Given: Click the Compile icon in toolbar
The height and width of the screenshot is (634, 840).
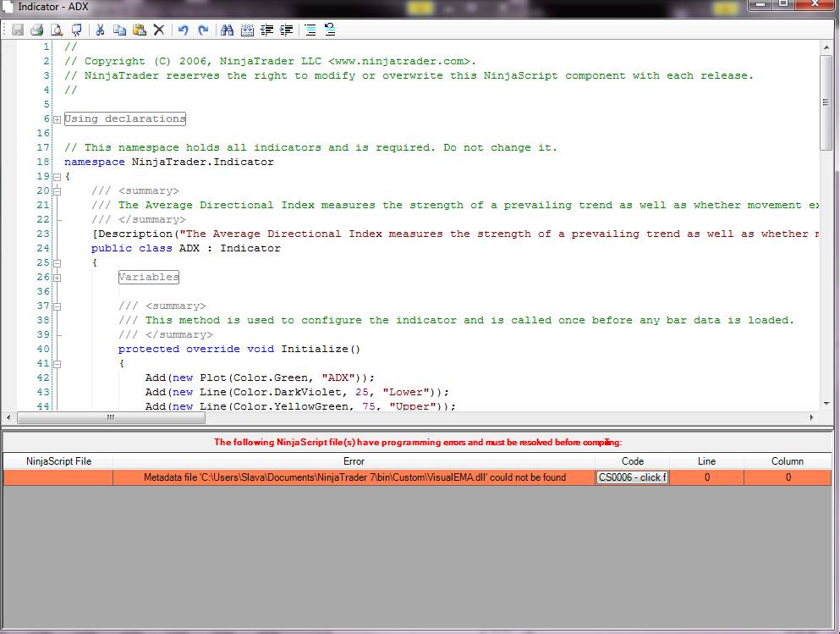Looking at the screenshot, I should pos(77,30).
